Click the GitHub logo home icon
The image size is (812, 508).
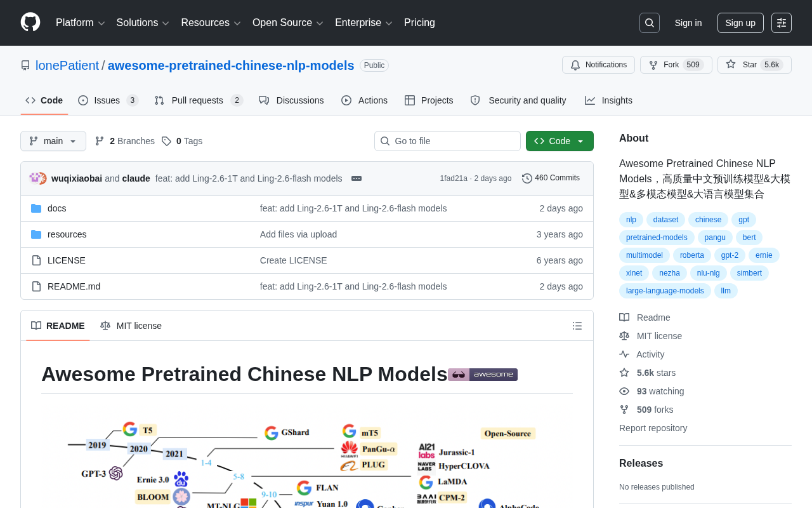tap(30, 22)
